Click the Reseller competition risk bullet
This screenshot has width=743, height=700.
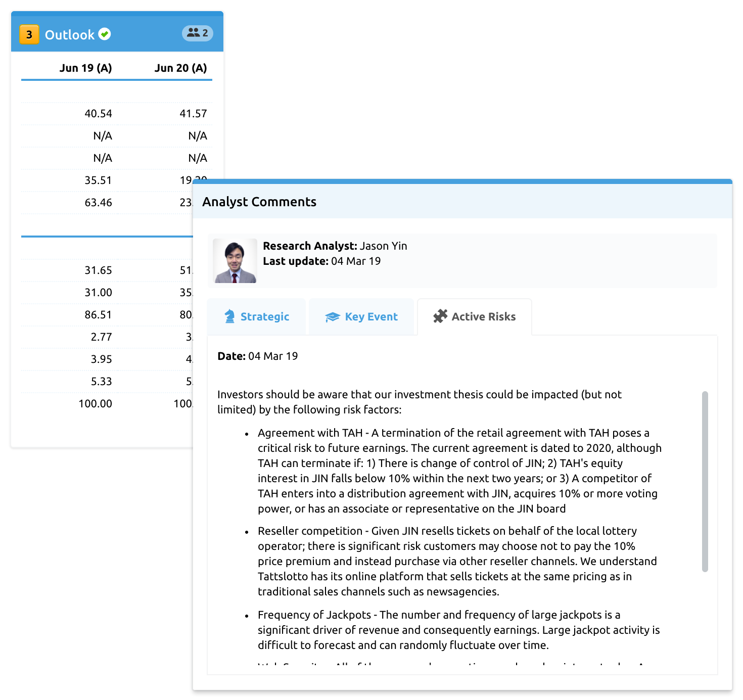[x=457, y=561]
